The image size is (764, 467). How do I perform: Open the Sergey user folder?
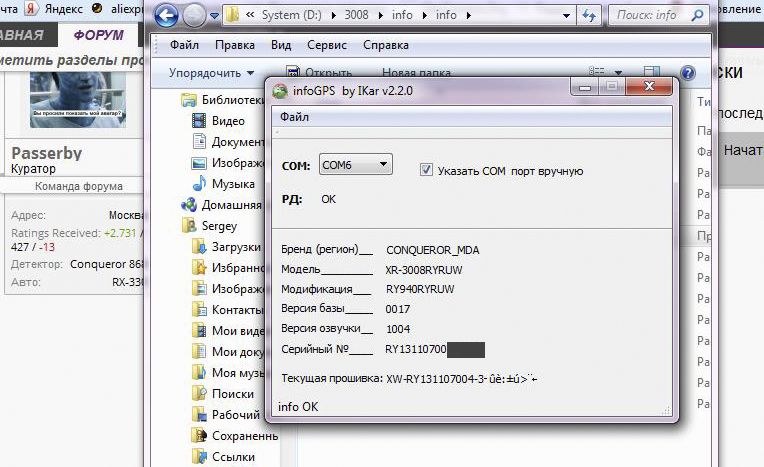219,226
